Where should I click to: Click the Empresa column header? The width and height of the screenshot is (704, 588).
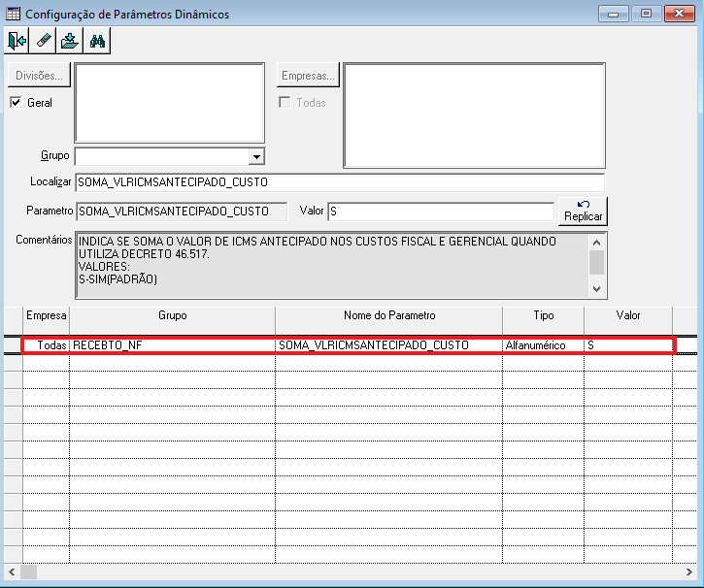coord(47,321)
